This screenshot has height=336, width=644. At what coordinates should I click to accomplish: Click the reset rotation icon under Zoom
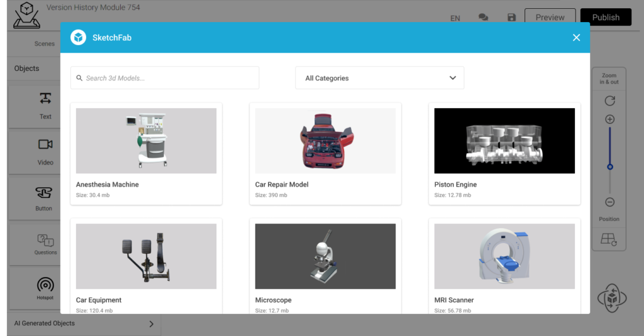(x=610, y=100)
